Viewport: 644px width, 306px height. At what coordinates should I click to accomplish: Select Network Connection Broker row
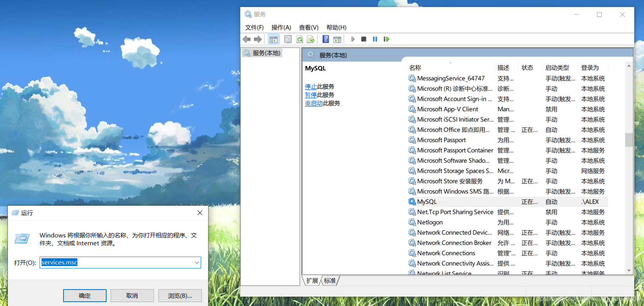[x=508, y=243]
